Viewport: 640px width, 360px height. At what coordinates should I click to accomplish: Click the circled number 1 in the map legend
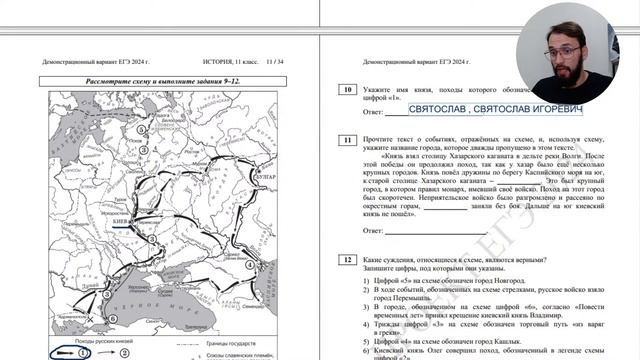coord(83,353)
